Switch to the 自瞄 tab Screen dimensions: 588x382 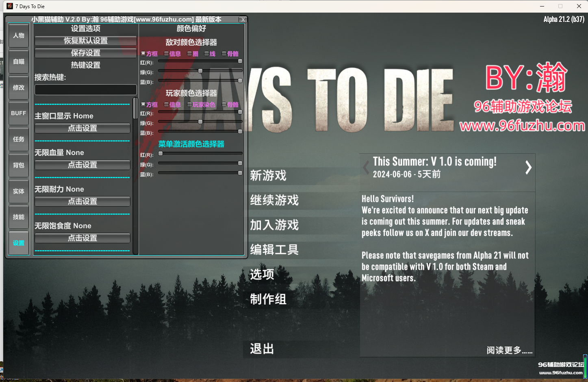pos(19,61)
